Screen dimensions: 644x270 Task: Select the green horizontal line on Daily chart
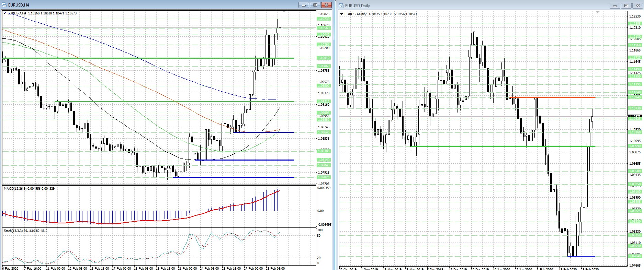pyautogui.click(x=503, y=146)
